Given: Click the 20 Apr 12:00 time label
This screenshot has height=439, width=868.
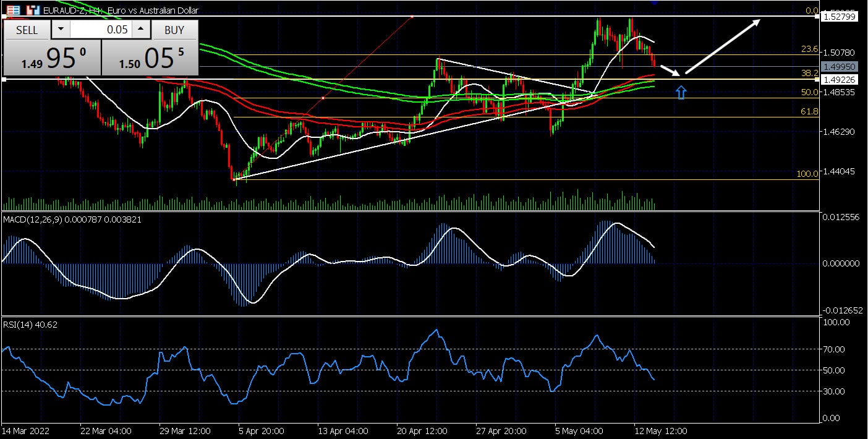Looking at the screenshot, I should coord(422,431).
